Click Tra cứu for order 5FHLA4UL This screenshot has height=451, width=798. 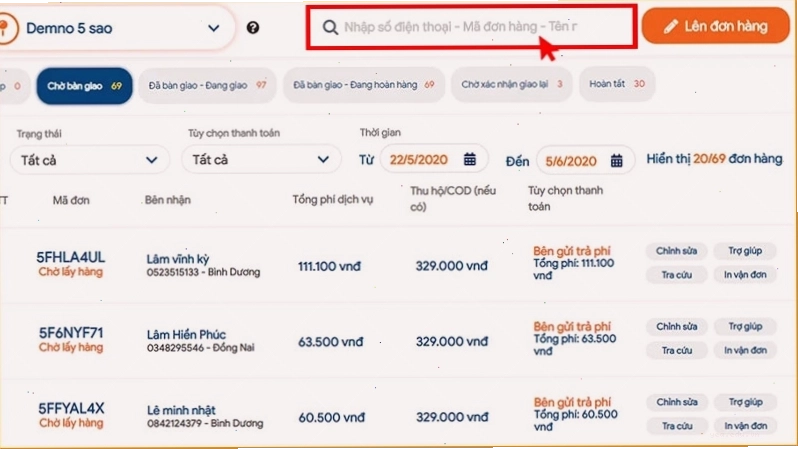(676, 275)
